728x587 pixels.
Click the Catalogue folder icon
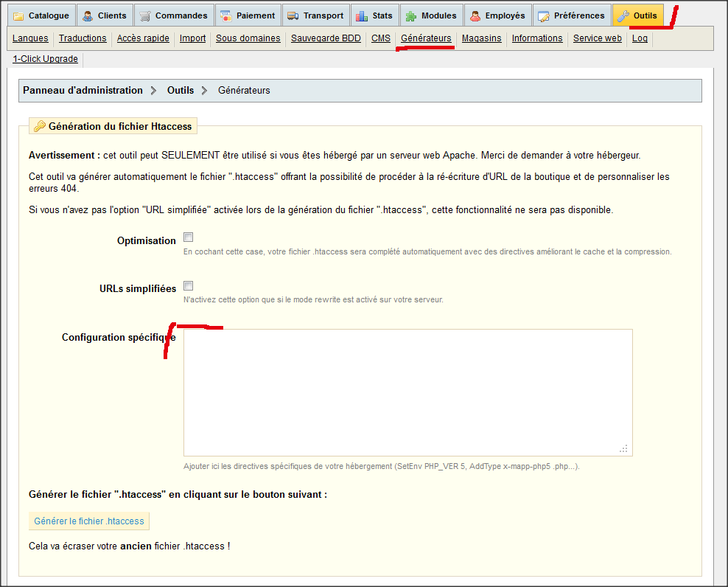[x=18, y=16]
